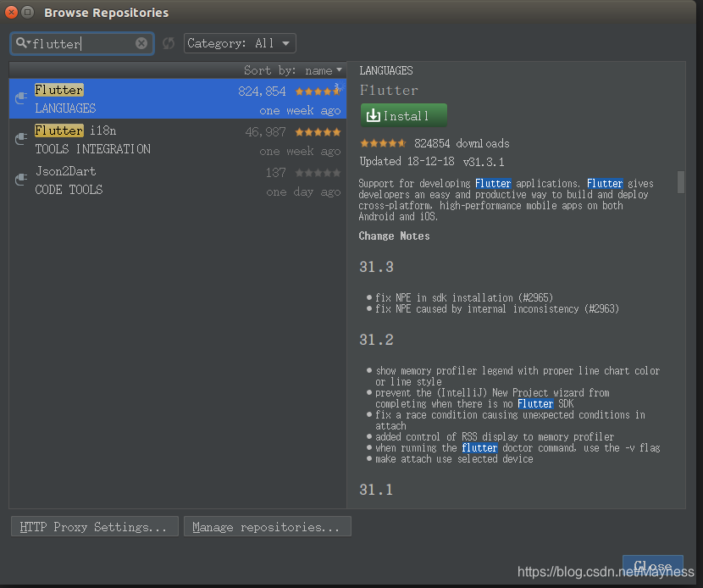Select the Flutter i18n plugin row

(x=178, y=139)
